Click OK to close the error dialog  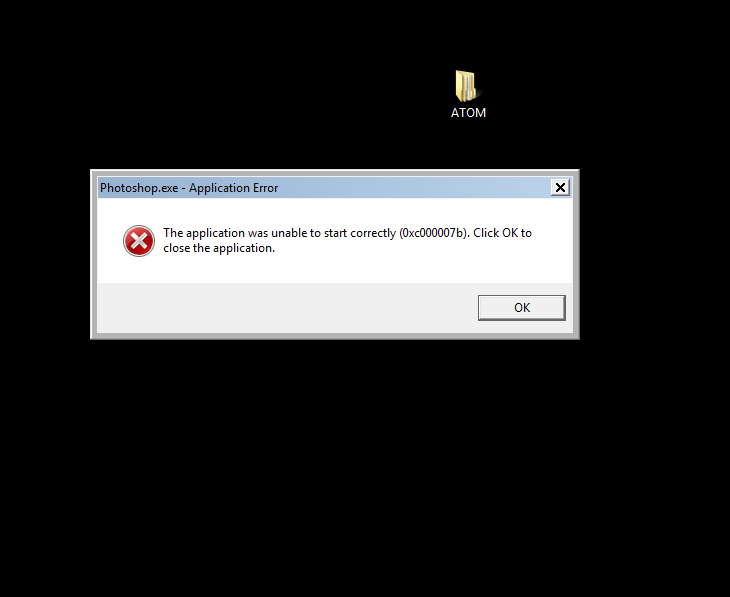[521, 307]
